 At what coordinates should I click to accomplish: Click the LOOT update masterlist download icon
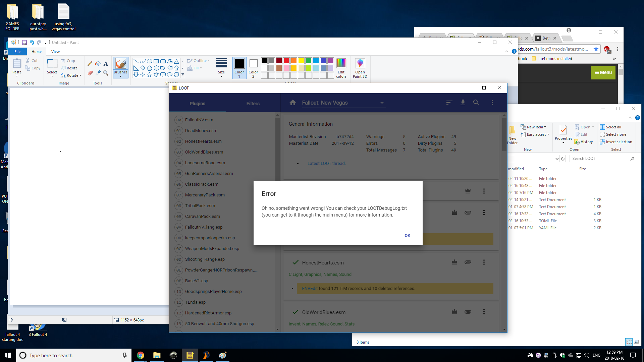pos(463,103)
